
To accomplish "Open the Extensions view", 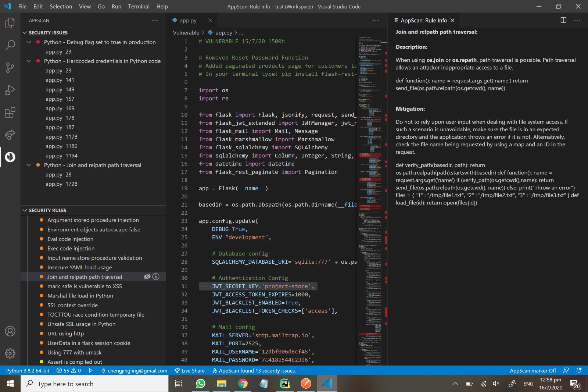I will pyautogui.click(x=10, y=113).
